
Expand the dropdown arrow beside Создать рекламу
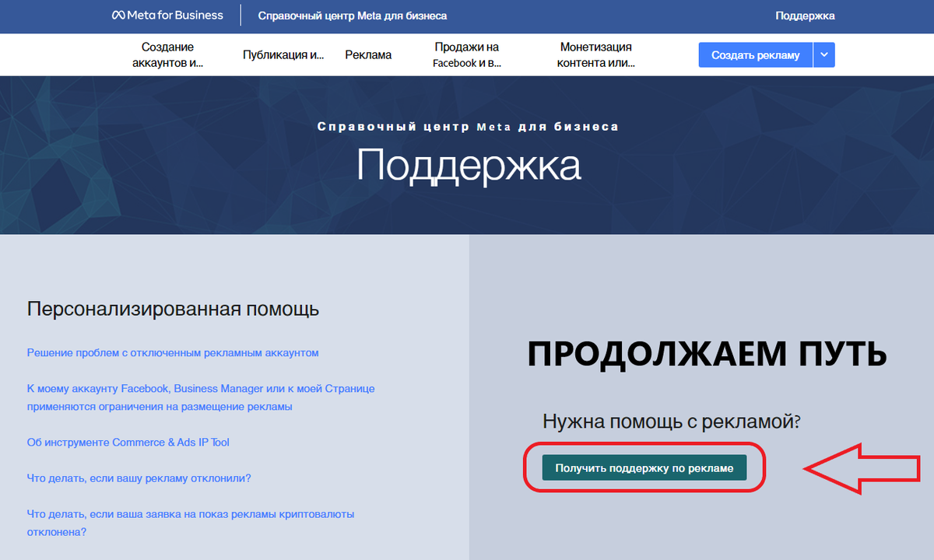coord(824,55)
